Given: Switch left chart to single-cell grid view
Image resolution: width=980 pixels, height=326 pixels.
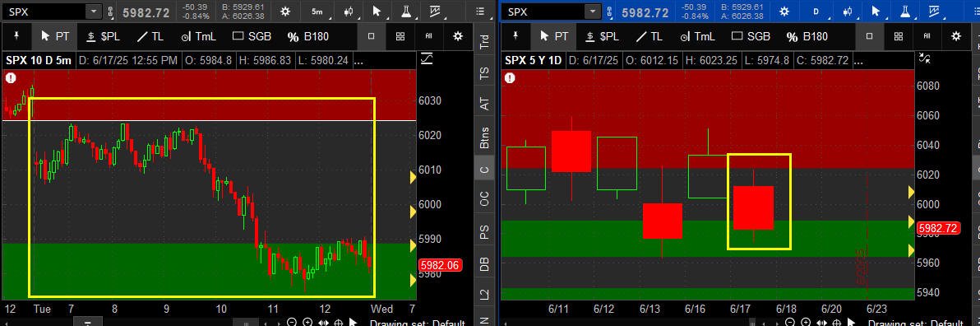Looking at the screenshot, I should [x=372, y=36].
